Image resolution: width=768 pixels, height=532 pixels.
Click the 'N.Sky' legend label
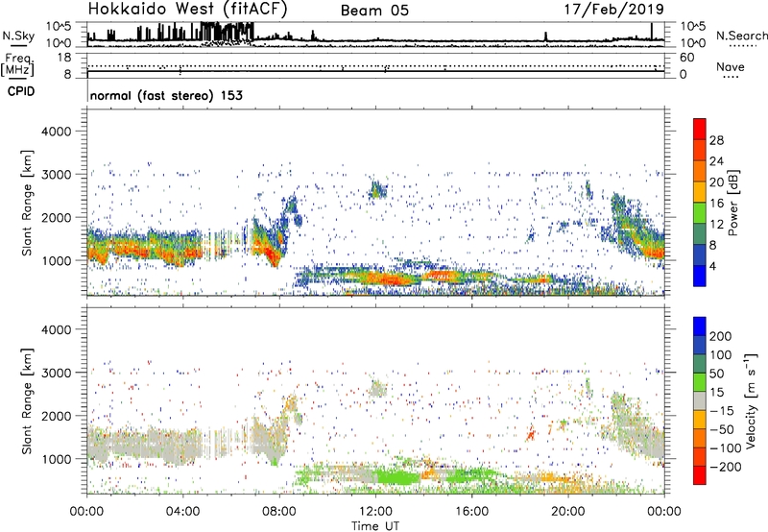point(18,36)
